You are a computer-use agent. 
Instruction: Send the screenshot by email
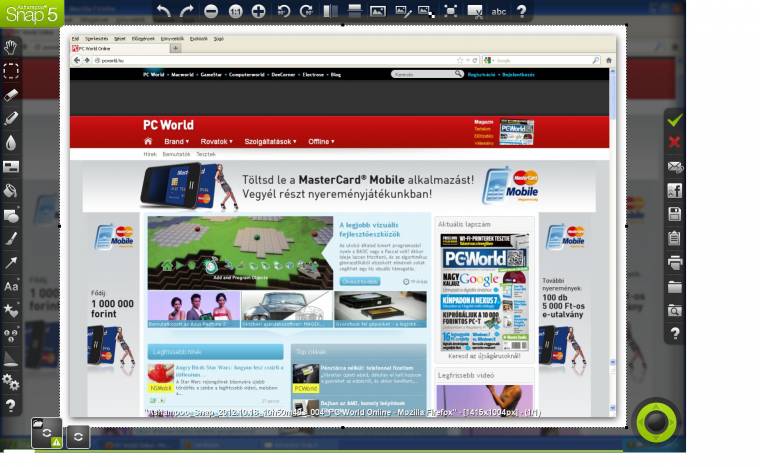tap(674, 167)
